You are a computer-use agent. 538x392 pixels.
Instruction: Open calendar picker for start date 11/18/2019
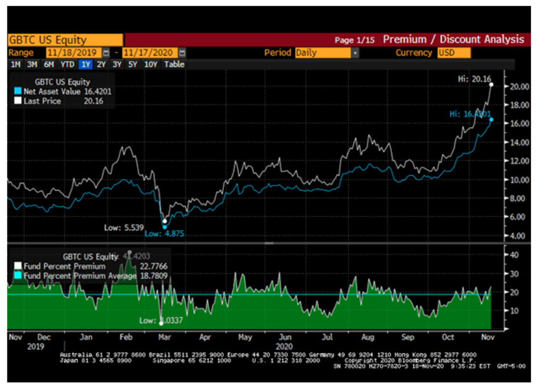pos(106,53)
